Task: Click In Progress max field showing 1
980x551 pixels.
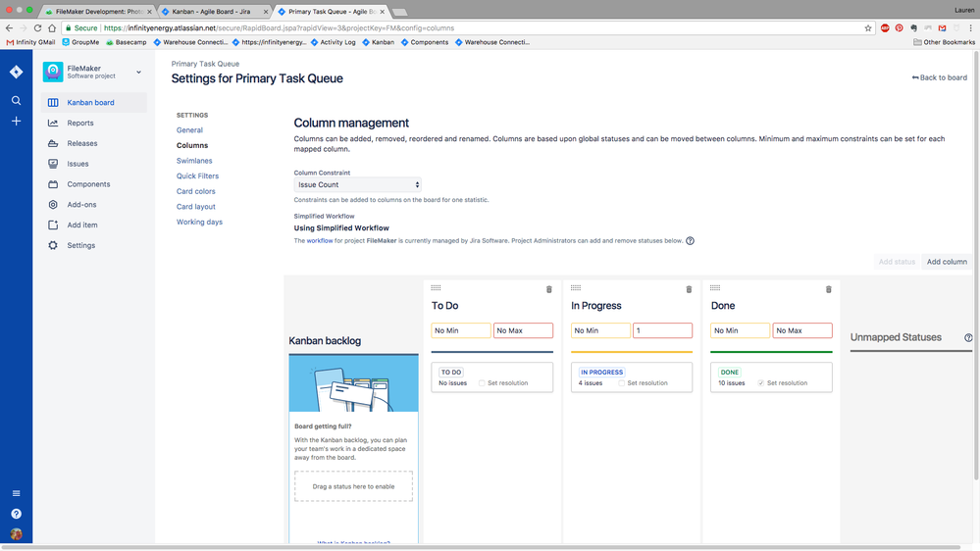Action: coord(662,330)
